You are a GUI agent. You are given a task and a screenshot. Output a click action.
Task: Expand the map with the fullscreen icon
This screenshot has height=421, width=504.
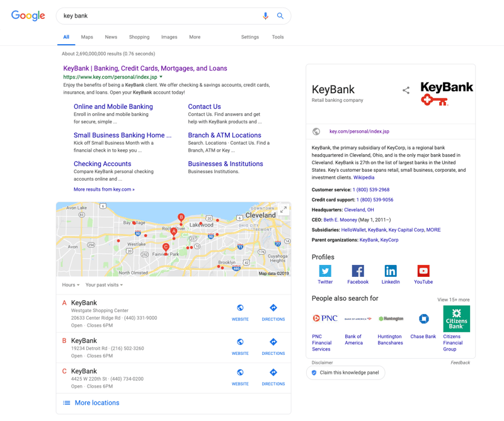(x=283, y=210)
